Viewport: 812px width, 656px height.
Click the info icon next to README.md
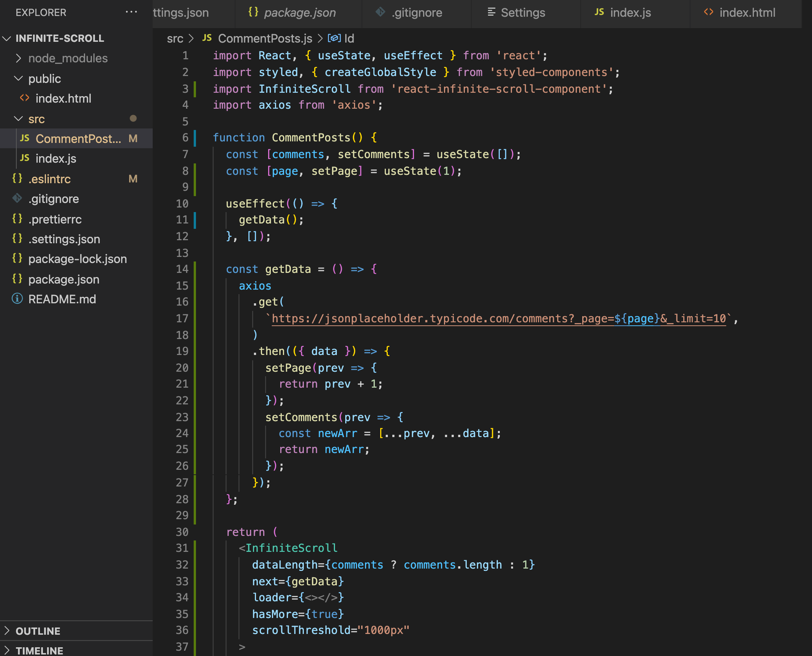17,299
